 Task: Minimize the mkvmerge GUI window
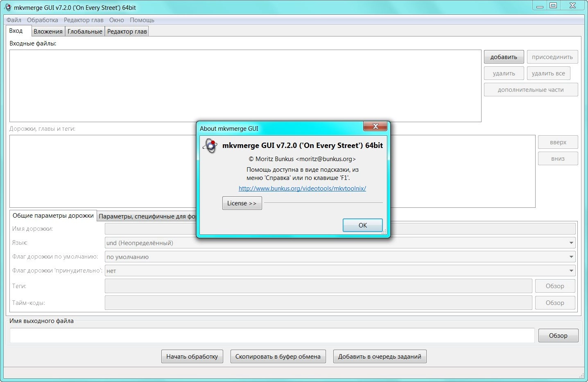(x=540, y=6)
